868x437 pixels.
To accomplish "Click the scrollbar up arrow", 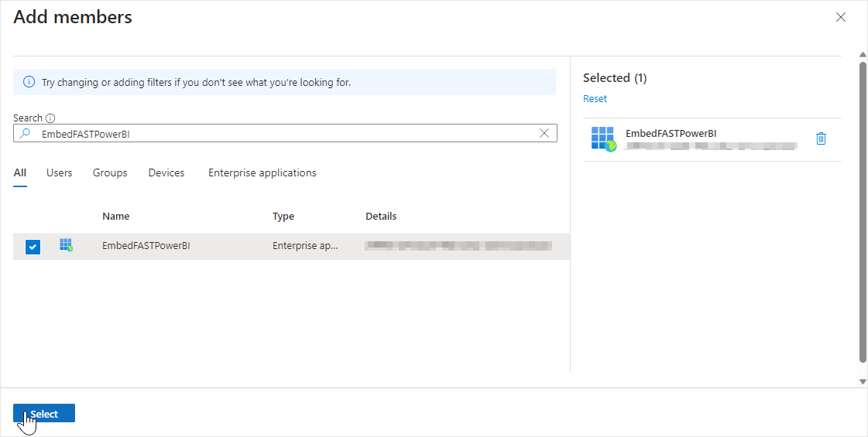I will point(863,55).
